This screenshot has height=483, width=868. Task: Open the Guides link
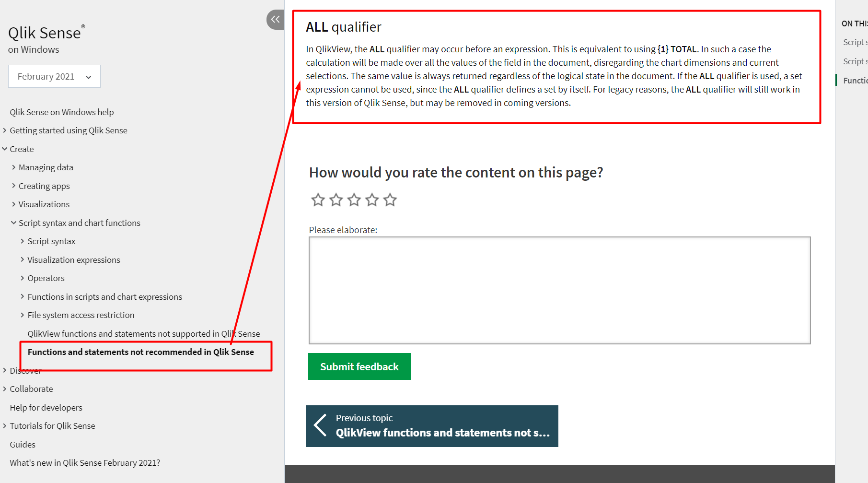[23, 444]
